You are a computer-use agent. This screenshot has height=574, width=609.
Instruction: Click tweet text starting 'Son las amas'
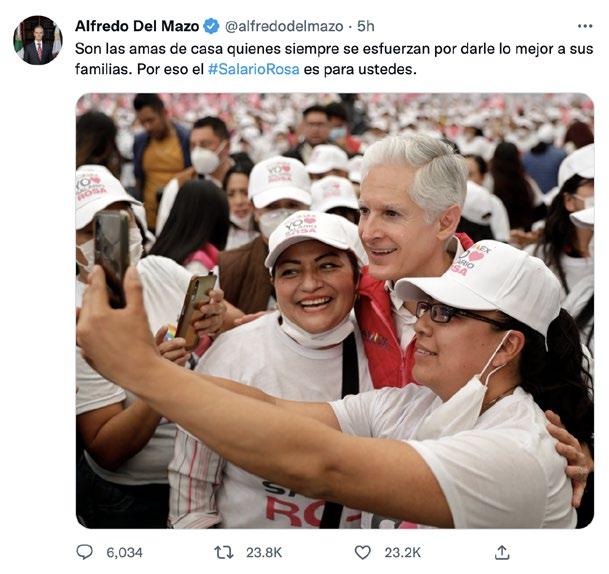pos(334,59)
